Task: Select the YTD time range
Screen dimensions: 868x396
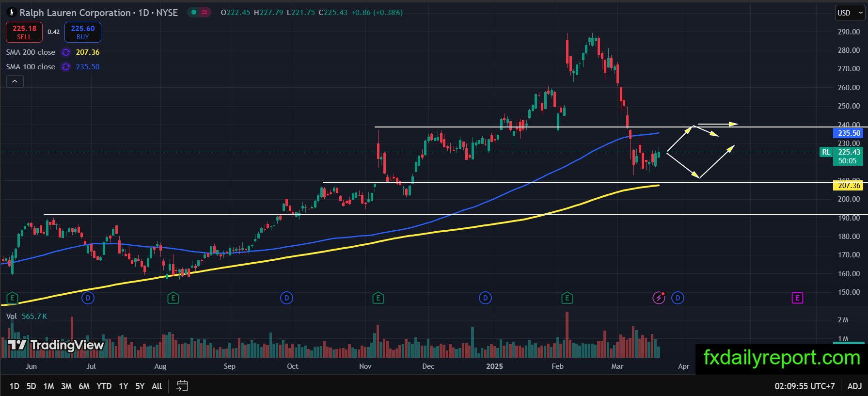Action: tap(104, 386)
